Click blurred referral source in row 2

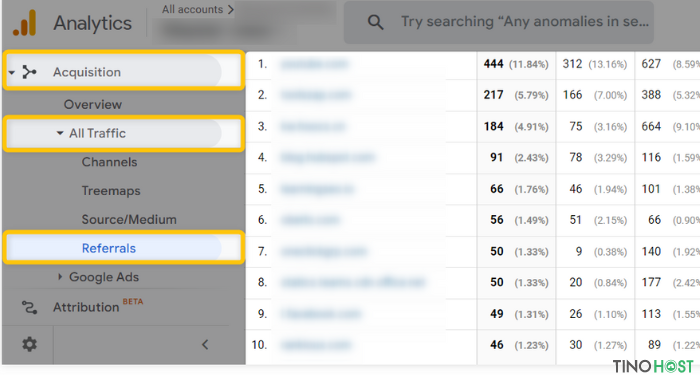coord(315,95)
